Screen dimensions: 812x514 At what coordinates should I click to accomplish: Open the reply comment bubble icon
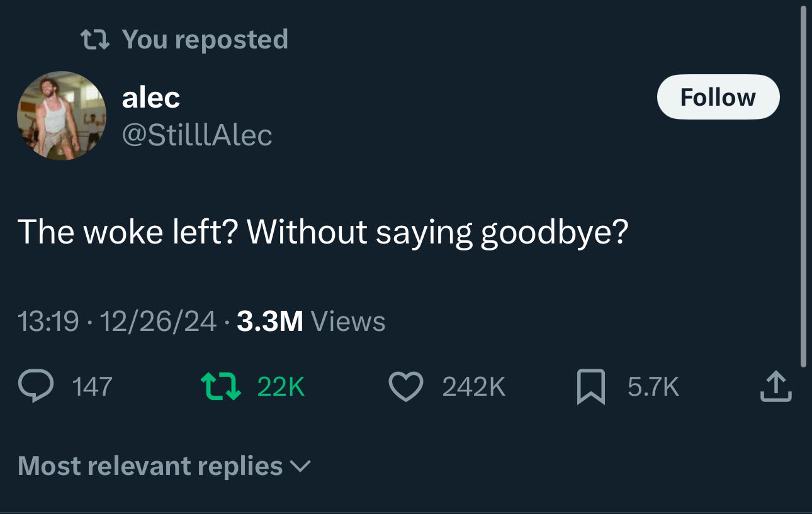coord(37,386)
